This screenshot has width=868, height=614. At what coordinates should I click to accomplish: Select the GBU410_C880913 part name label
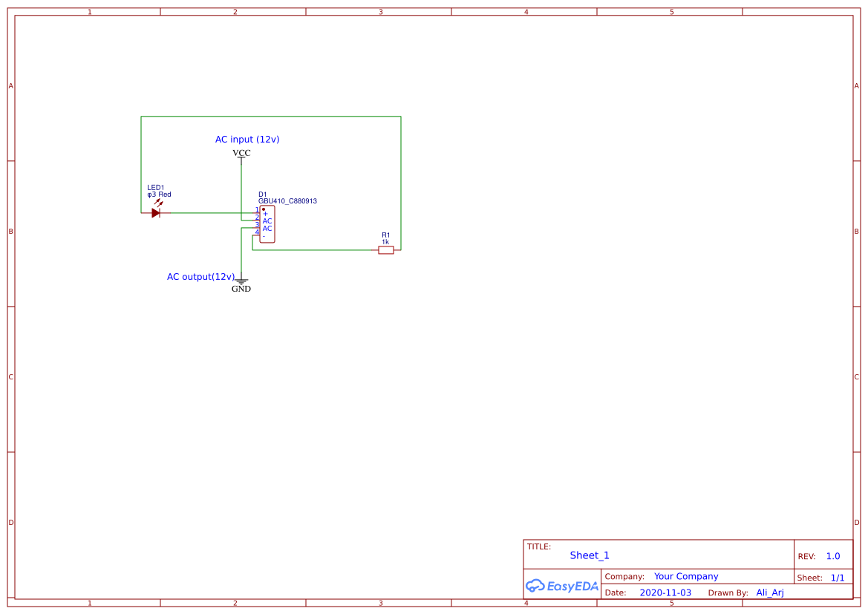pos(287,200)
